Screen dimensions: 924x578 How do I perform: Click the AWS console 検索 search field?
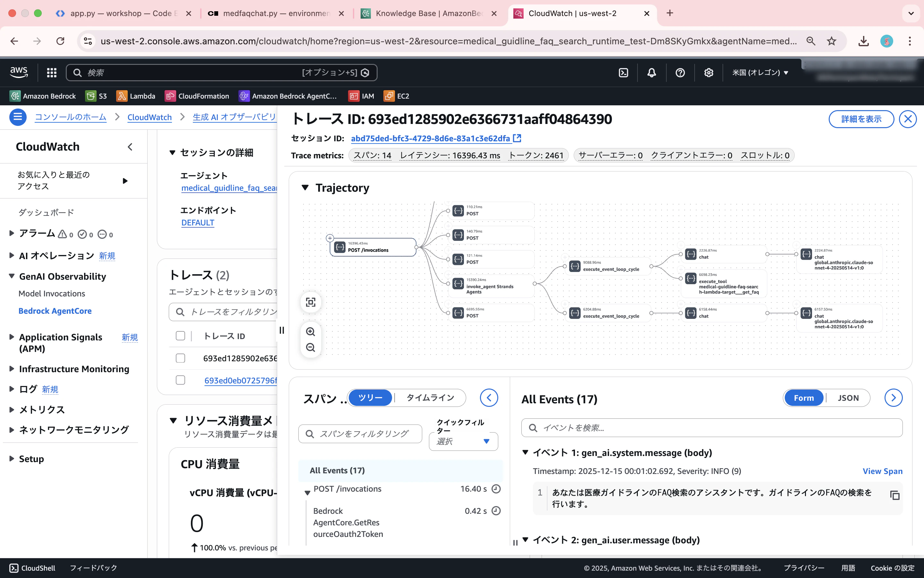pyautogui.click(x=221, y=73)
